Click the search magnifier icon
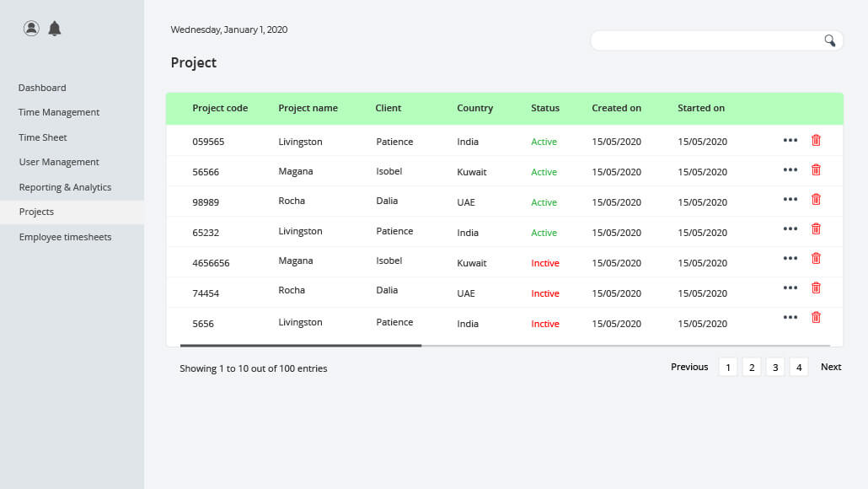Screen dimensions: 868x489 click(829, 40)
